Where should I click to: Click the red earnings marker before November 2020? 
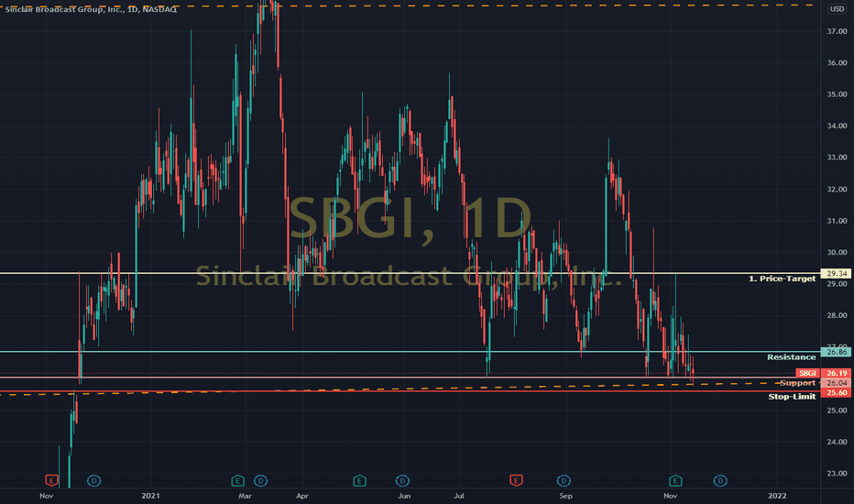(51, 480)
